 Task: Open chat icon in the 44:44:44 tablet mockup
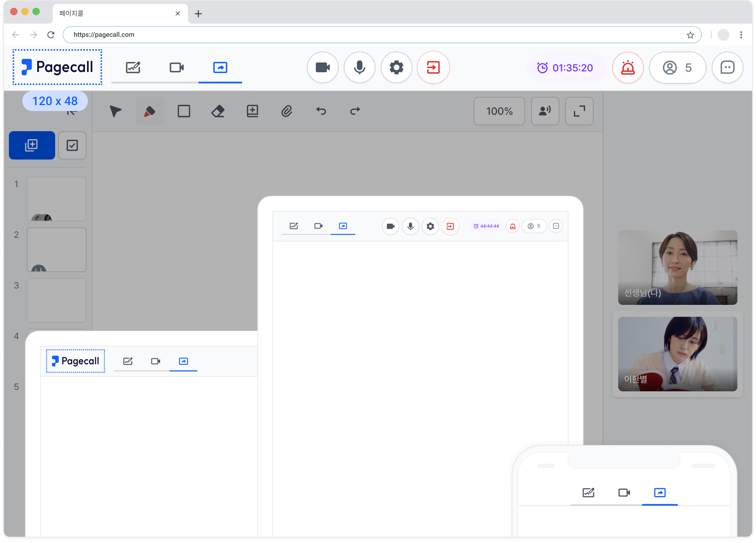point(556,226)
